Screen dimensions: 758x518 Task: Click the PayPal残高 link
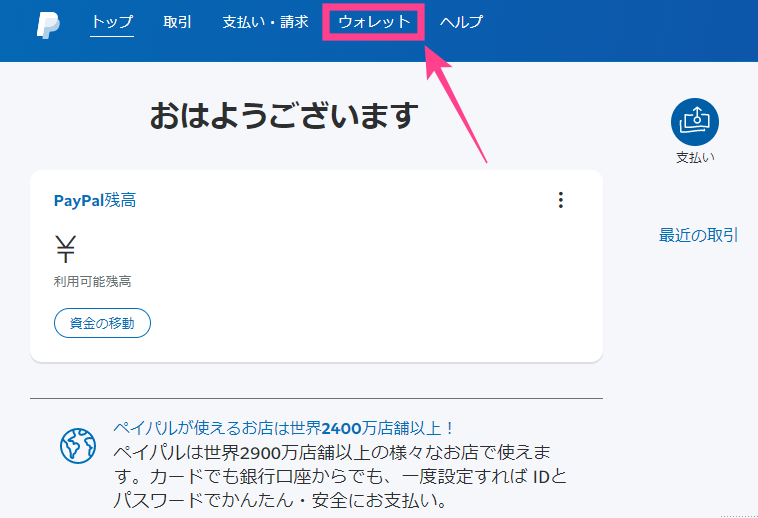95,201
